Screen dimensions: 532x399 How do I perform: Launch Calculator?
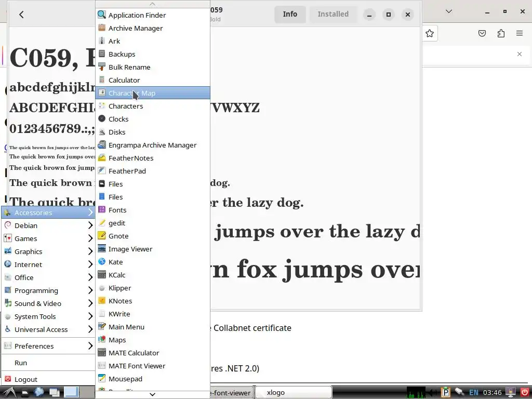tap(153, 80)
